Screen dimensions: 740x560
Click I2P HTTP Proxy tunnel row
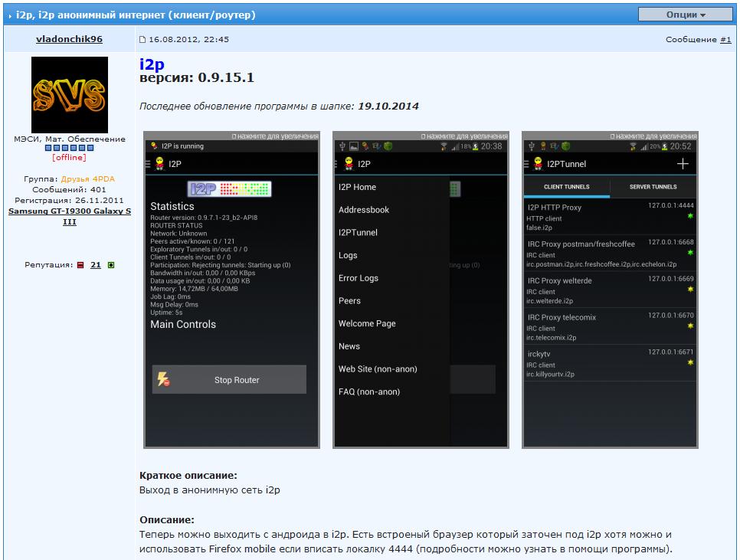611,217
